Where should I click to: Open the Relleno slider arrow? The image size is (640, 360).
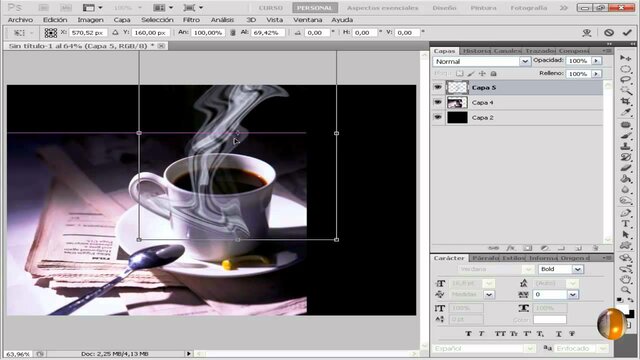[596, 73]
